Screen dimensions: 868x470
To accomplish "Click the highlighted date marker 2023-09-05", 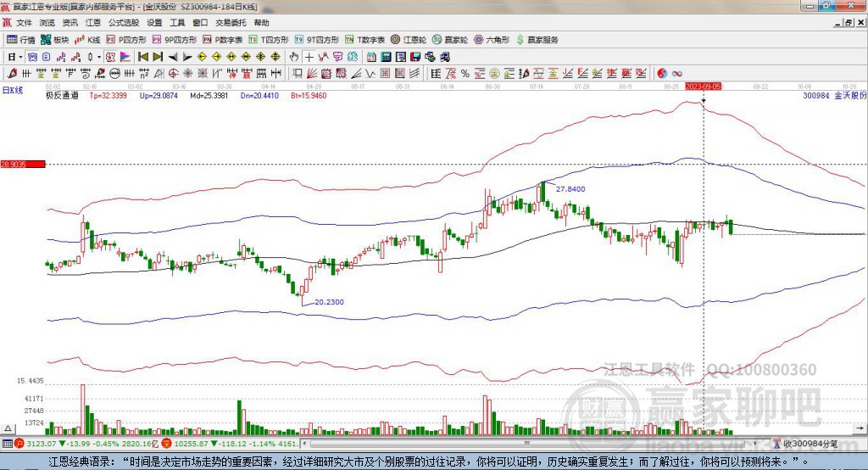I will click(x=703, y=87).
